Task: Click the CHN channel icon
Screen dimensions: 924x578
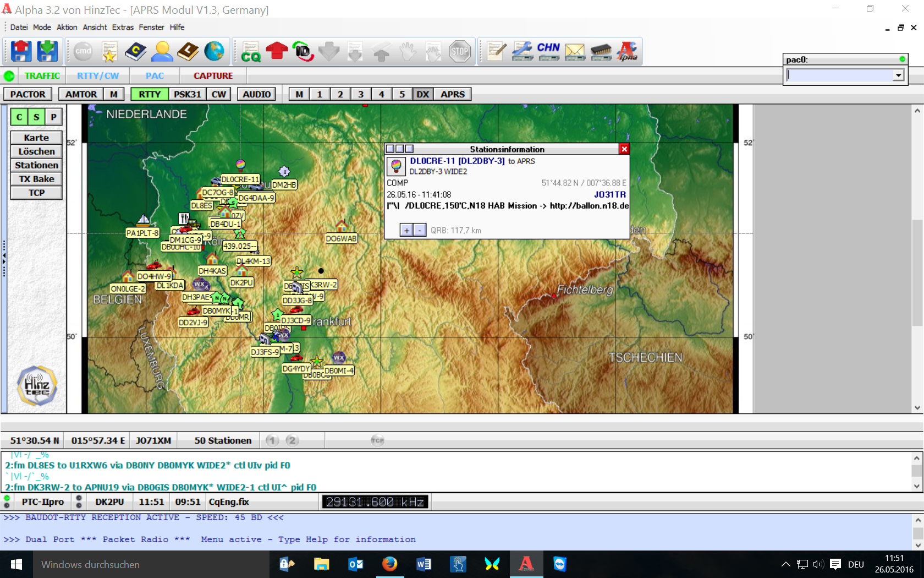Action: coord(548,51)
